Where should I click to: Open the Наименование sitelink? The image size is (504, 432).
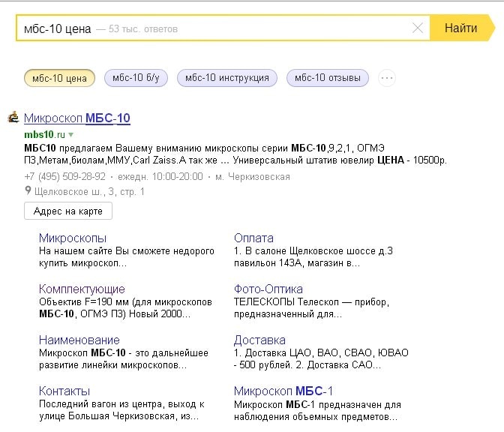coord(79,340)
